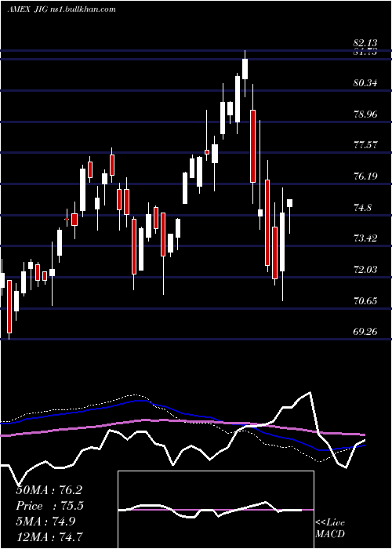Click the 72.03 price axis label

click(x=365, y=269)
